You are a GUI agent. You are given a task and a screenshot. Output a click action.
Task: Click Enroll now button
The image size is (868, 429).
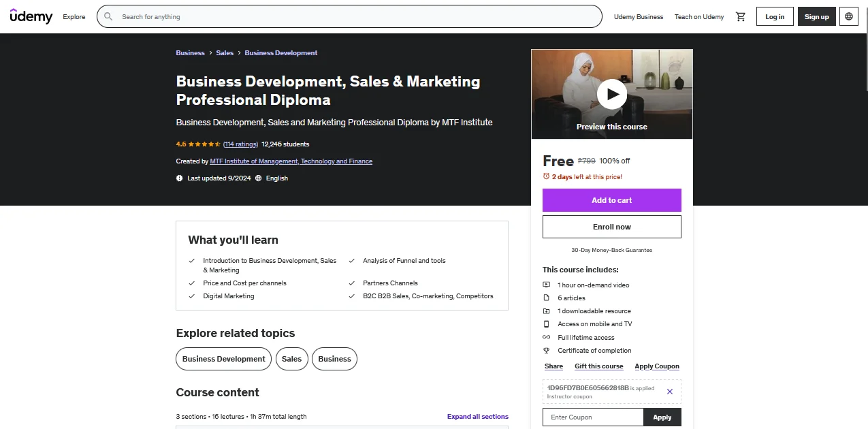[x=612, y=227]
